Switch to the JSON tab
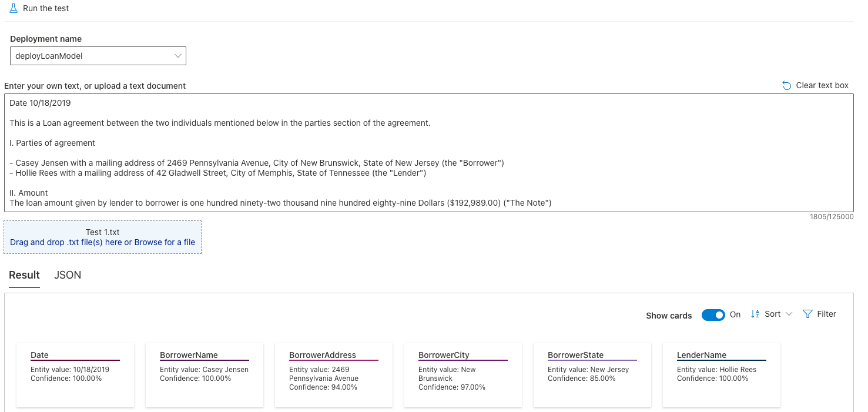The width and height of the screenshot is (868, 412). [68, 275]
